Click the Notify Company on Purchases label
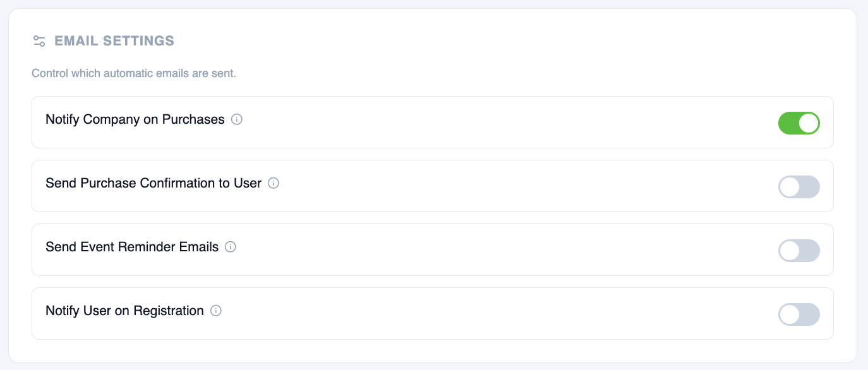 tap(135, 119)
